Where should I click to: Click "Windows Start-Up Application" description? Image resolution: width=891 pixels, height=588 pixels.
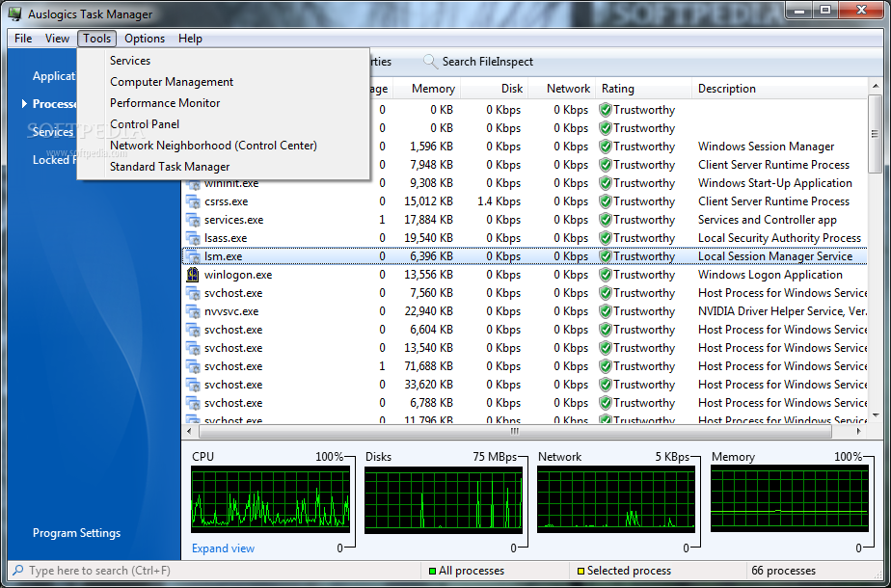pyautogui.click(x=775, y=183)
